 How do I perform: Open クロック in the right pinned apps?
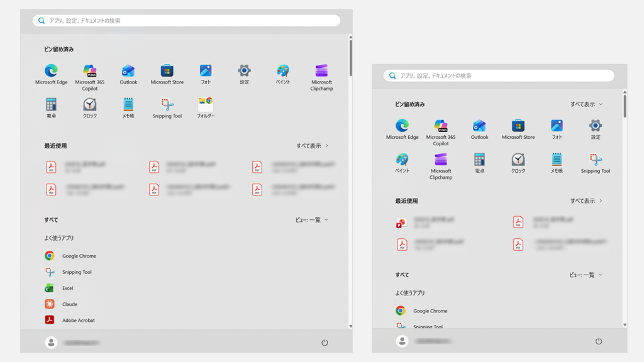[518, 163]
